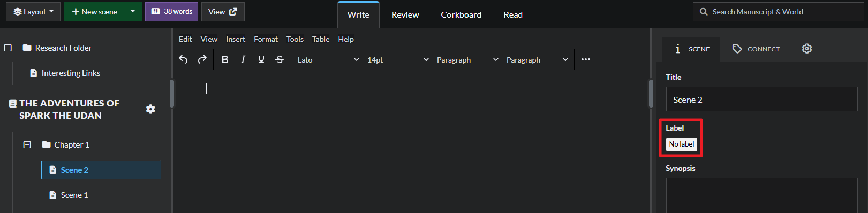The width and height of the screenshot is (868, 213).
Task: Select Scene 2 in the sidebar
Action: 101,170
